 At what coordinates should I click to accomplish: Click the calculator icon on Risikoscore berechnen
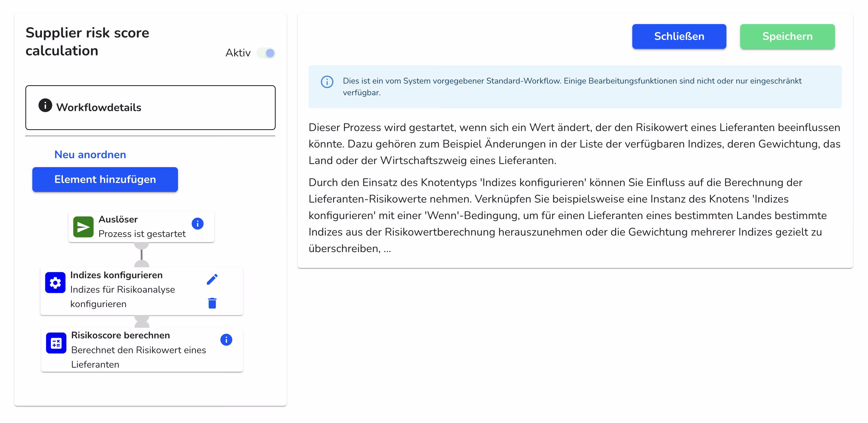click(x=55, y=343)
